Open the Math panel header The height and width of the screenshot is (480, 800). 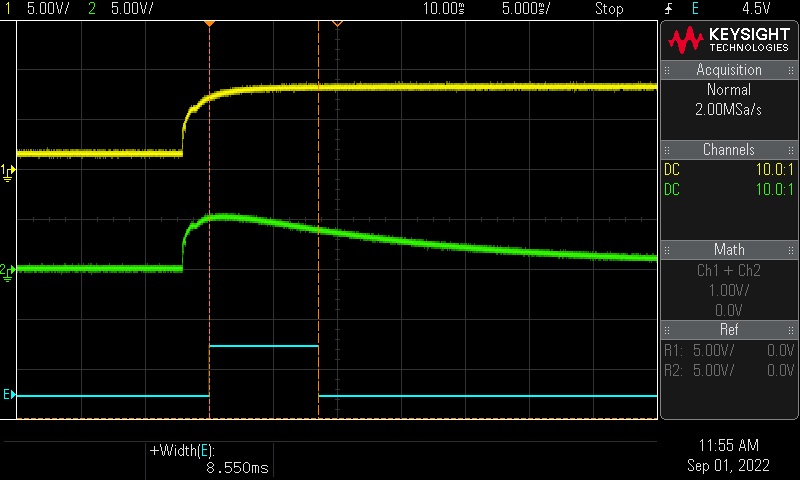729,250
